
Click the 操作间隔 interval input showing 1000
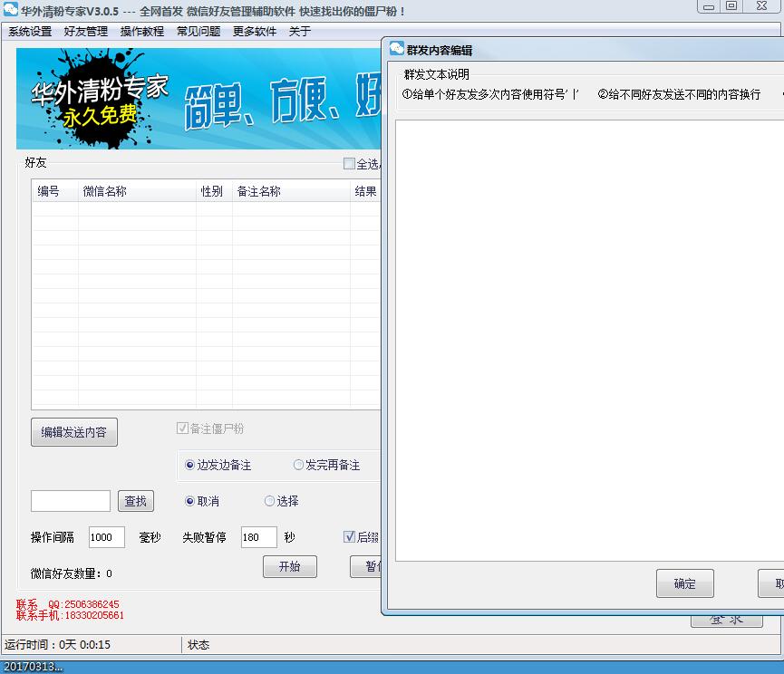[105, 536]
